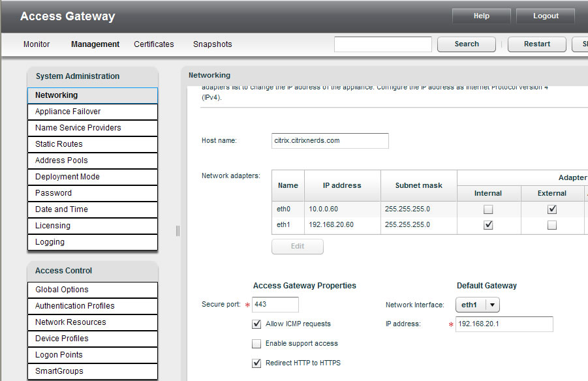Open Authentication Profiles
The image size is (588, 381).
tap(93, 306)
